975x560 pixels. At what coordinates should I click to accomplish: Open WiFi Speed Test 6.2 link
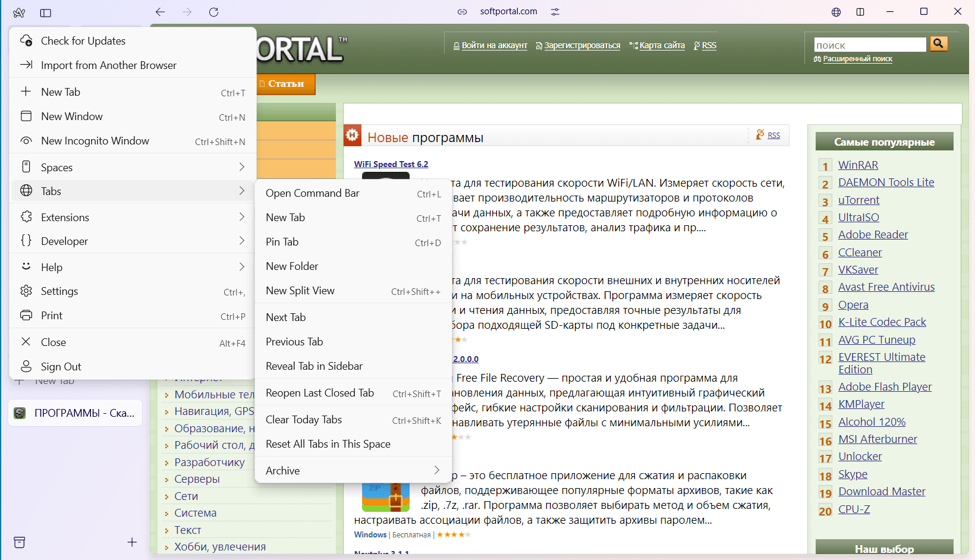391,164
